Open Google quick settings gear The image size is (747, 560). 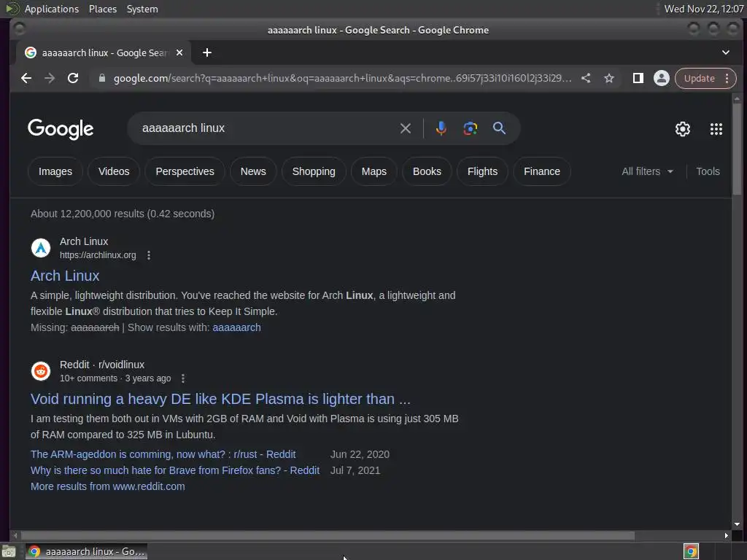(683, 129)
